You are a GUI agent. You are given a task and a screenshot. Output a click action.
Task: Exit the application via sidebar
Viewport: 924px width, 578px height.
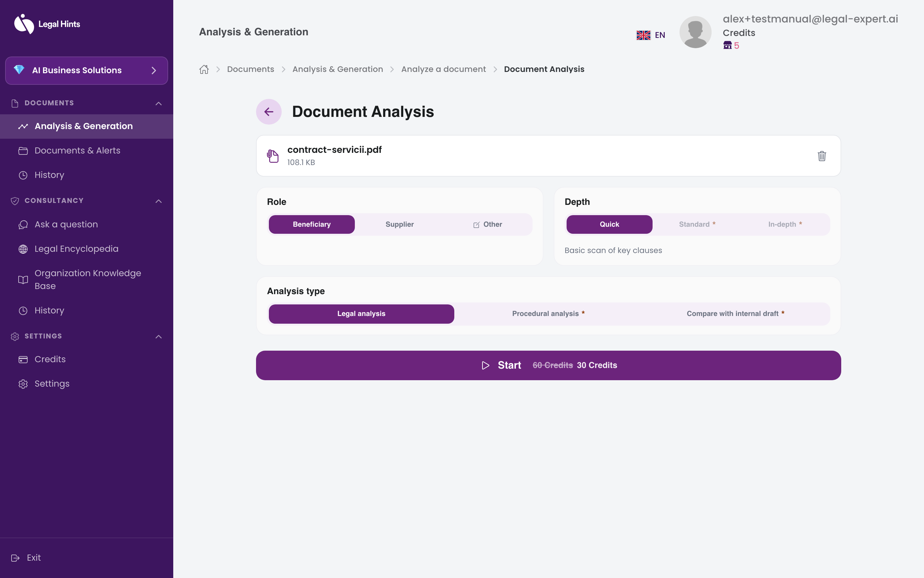(x=26, y=558)
